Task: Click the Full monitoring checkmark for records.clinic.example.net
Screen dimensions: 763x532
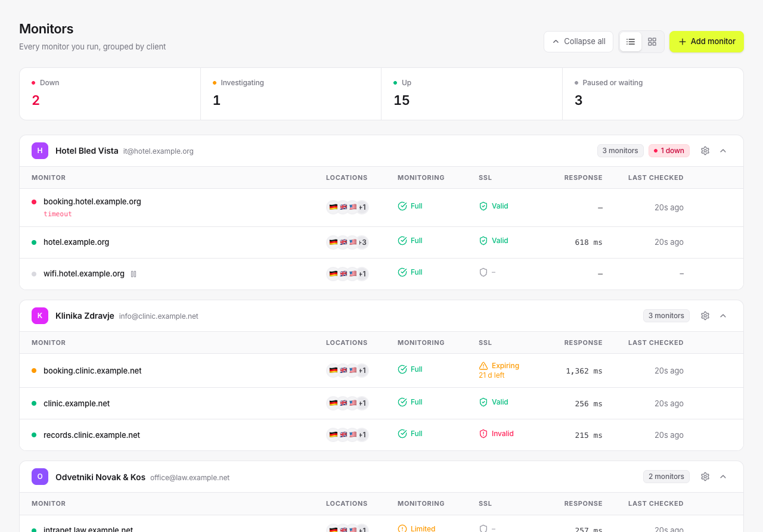Action: pos(402,434)
